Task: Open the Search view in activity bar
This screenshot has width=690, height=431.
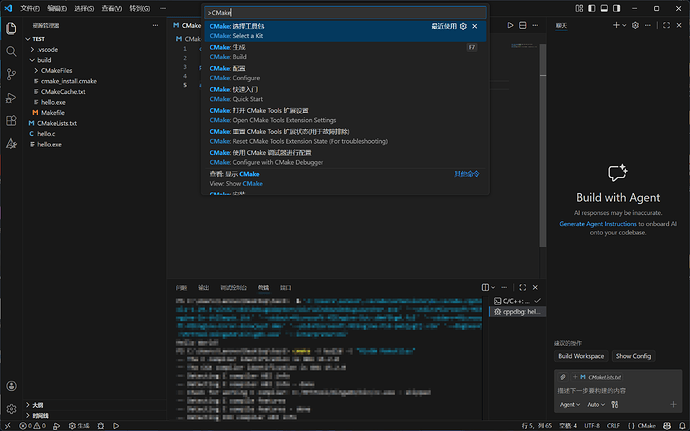Action: [11, 52]
